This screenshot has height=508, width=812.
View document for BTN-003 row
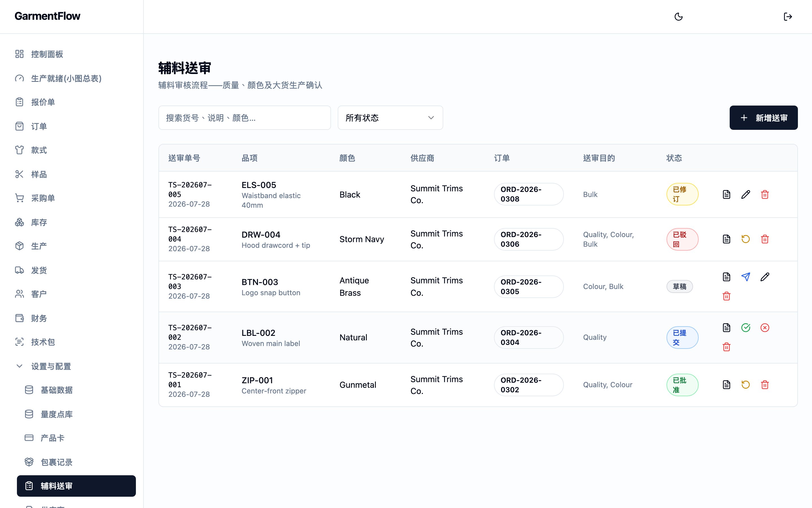coord(727,277)
